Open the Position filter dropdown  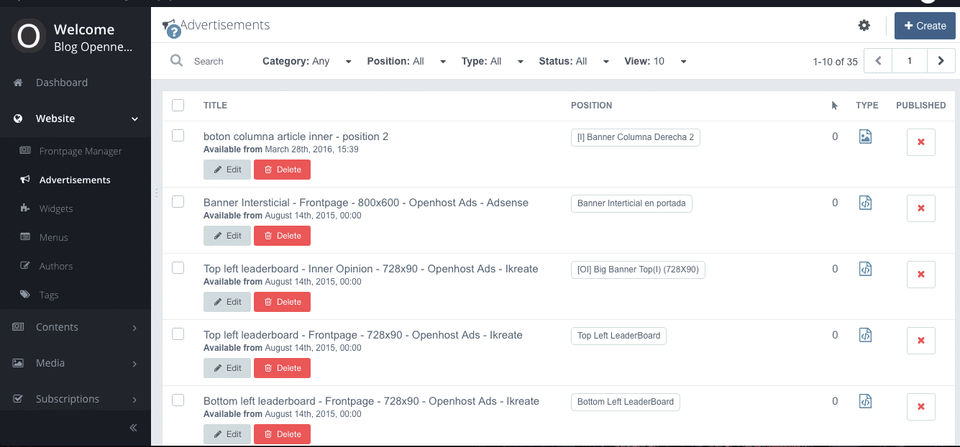tap(409, 61)
